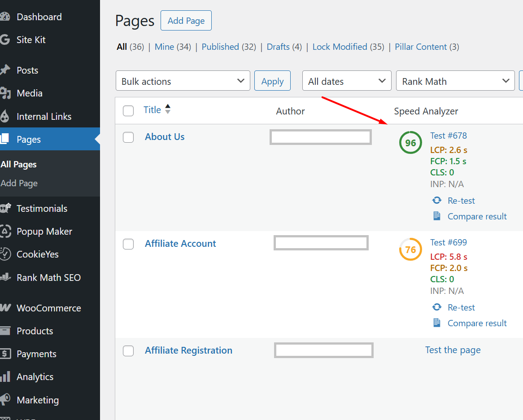Click the Testimonials sidebar icon
The image size is (523, 420).
[5, 209]
